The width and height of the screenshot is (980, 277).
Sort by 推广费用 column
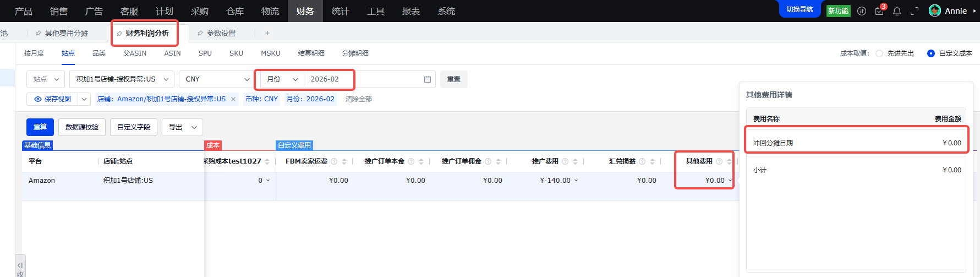point(576,161)
